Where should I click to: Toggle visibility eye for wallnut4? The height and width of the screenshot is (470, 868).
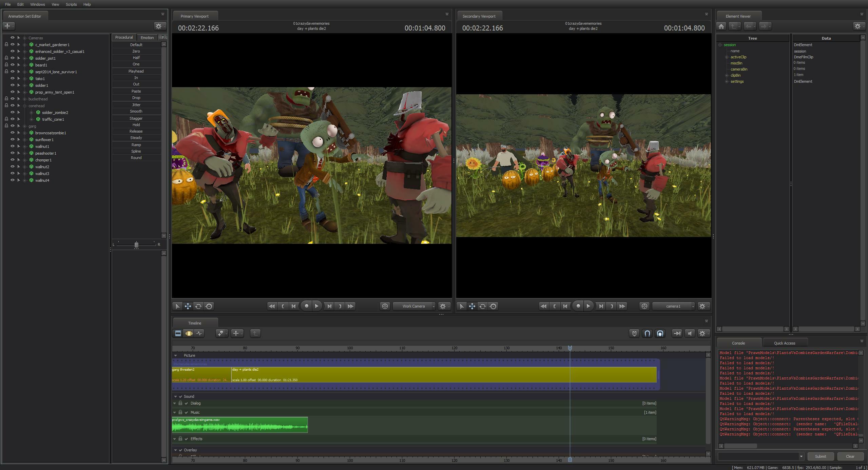pyautogui.click(x=13, y=180)
